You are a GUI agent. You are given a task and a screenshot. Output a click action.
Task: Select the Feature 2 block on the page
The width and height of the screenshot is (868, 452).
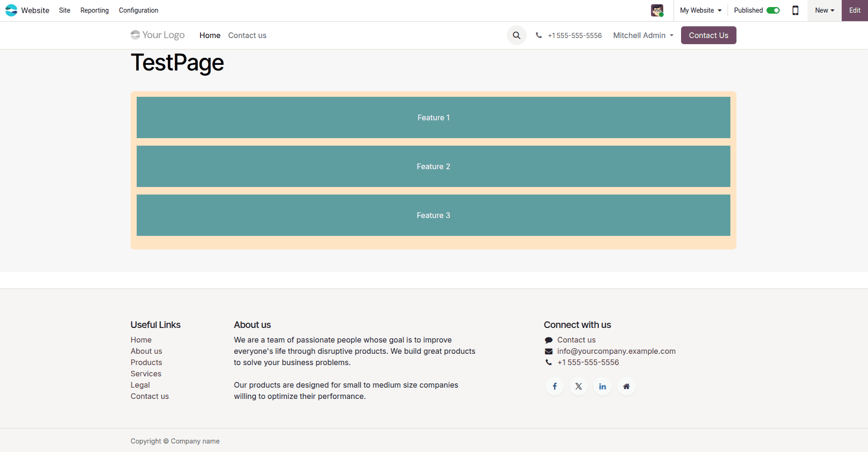pyautogui.click(x=433, y=166)
